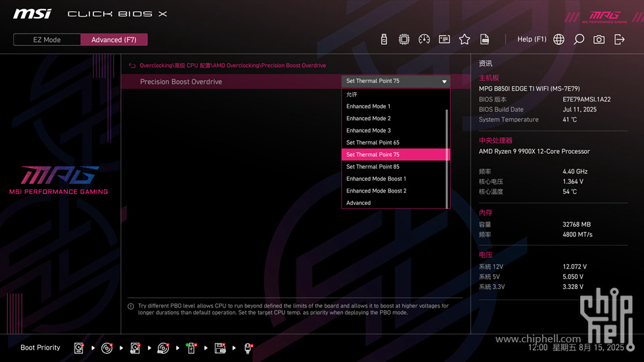Select first optical disc boot priority icon

(x=106, y=348)
